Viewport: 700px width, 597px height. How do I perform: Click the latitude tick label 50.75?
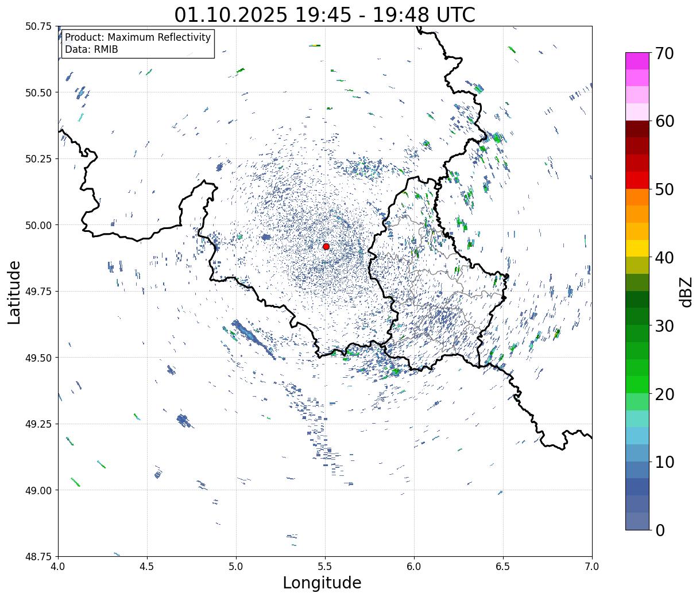click(x=38, y=26)
